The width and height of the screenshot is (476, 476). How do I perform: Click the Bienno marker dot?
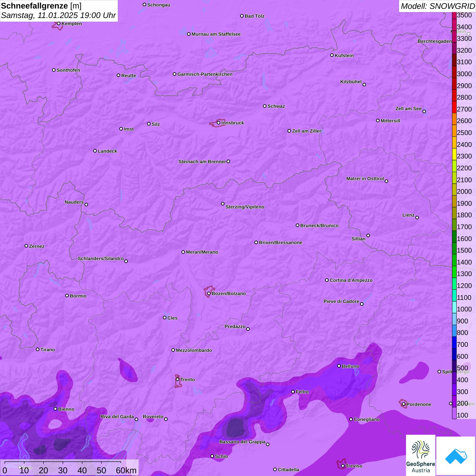(x=55, y=409)
